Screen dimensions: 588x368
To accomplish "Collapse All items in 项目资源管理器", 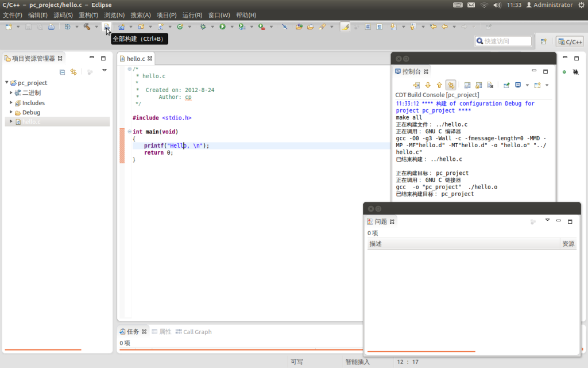I will (x=61, y=71).
